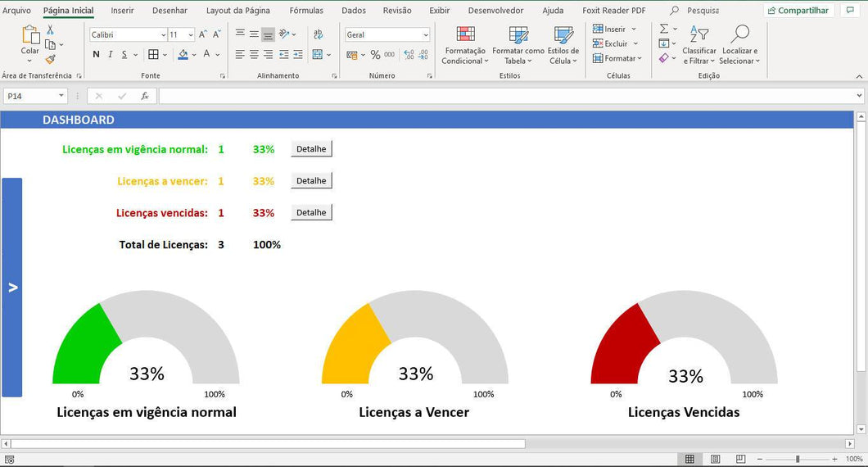Screen dimensions: 868x467
Task: Click Detalhe for Licenças vencidas
Action: [311, 212]
